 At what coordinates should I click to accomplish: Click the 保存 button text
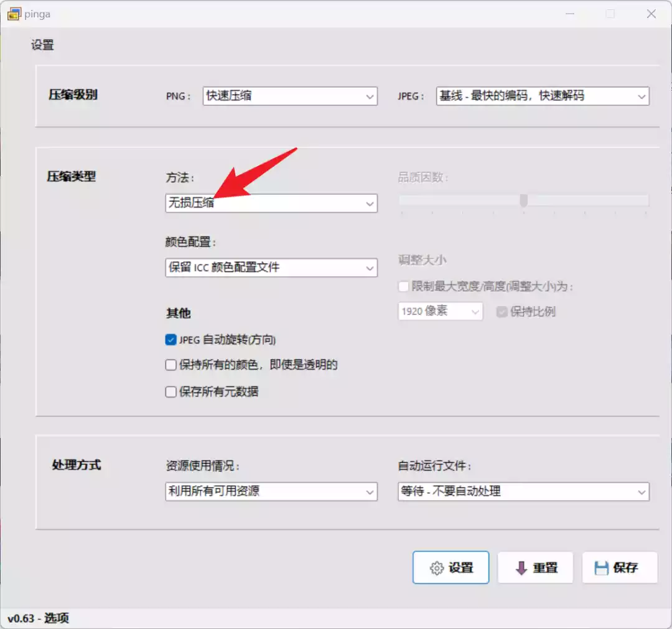(625, 568)
